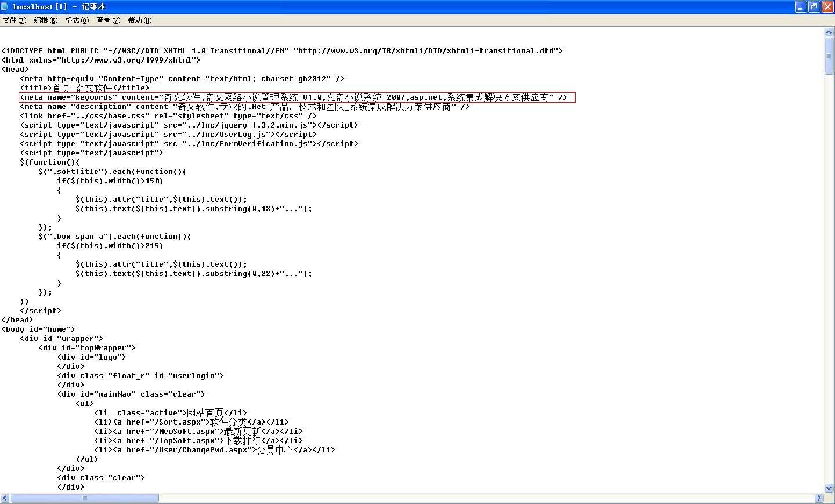Click the <div class="clear"> line
The height and width of the screenshot is (504, 835).
pyautogui.click(x=101, y=478)
